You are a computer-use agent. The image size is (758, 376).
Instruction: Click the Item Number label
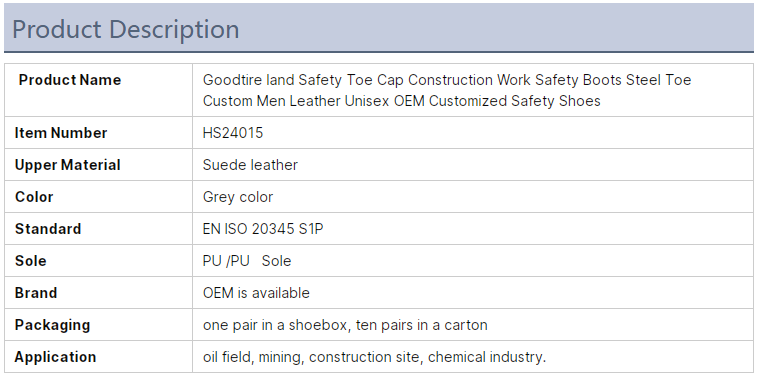(x=61, y=133)
